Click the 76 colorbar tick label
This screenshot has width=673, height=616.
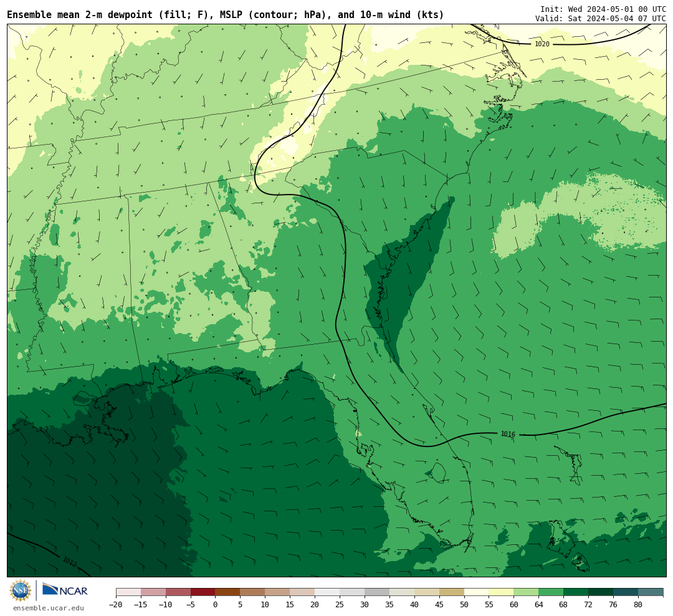pos(613,604)
